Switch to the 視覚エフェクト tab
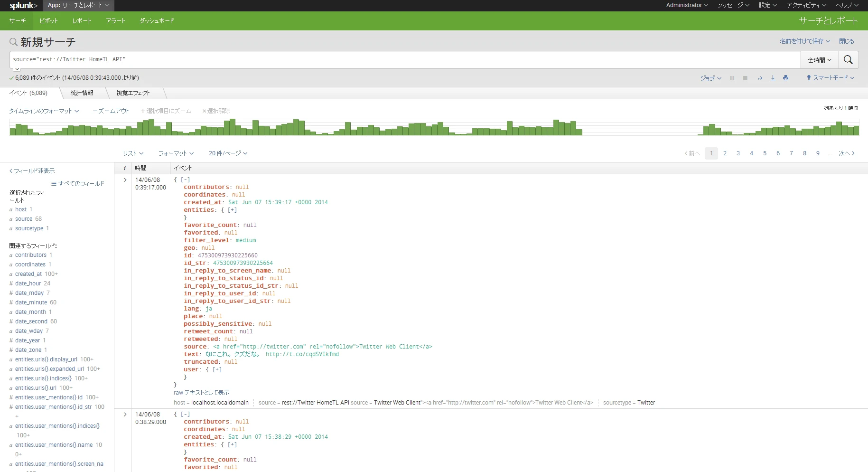 [133, 93]
